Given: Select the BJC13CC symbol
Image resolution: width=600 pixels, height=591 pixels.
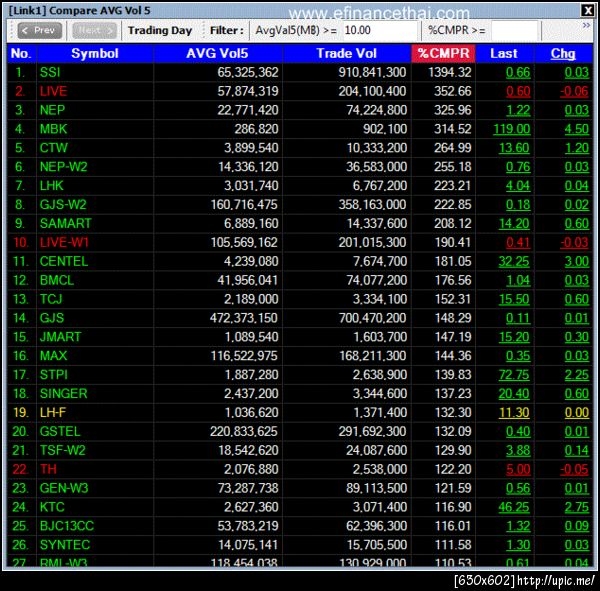Looking at the screenshot, I should point(67,526).
